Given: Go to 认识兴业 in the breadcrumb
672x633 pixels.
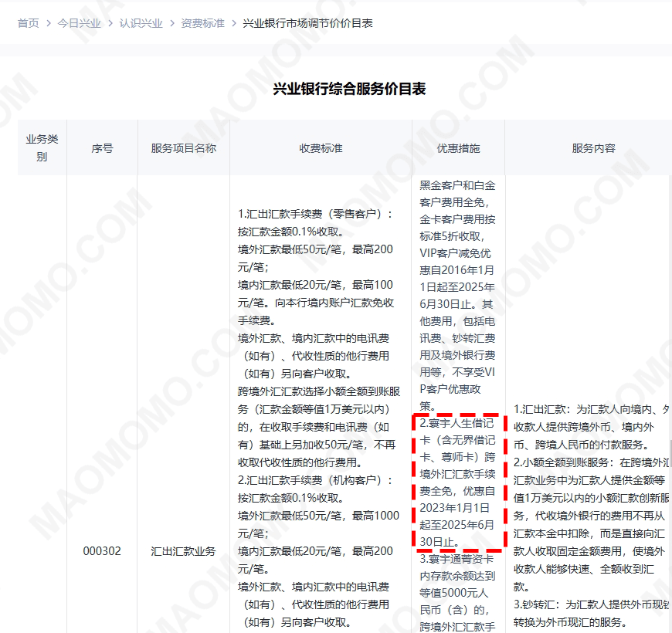Looking at the screenshot, I should pyautogui.click(x=141, y=23).
